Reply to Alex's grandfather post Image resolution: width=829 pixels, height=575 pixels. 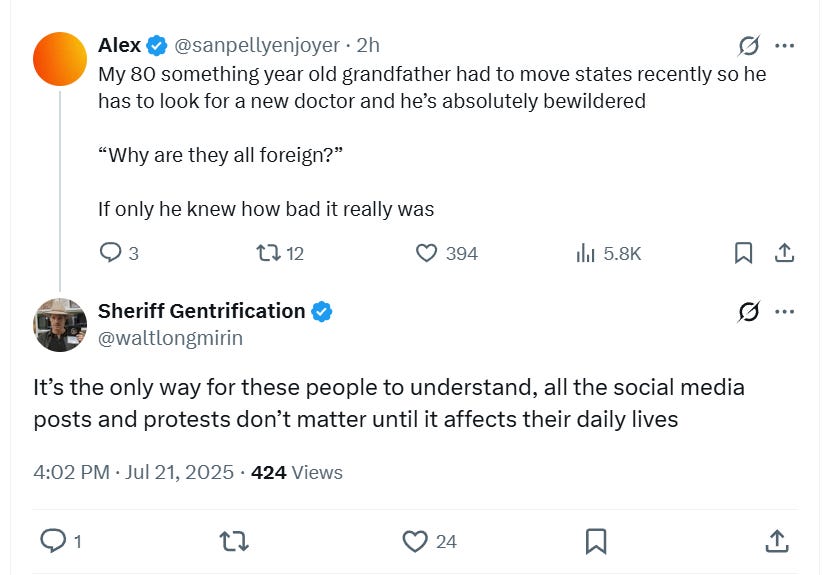point(109,254)
